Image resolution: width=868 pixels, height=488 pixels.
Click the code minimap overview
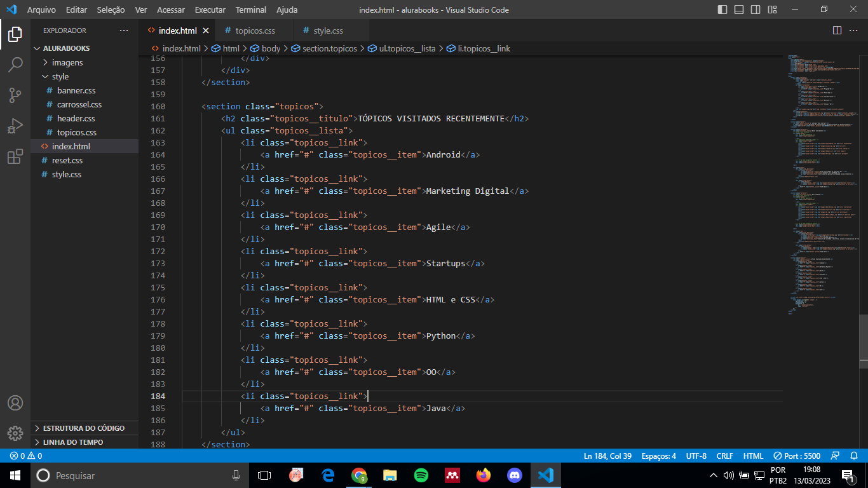tap(823, 184)
